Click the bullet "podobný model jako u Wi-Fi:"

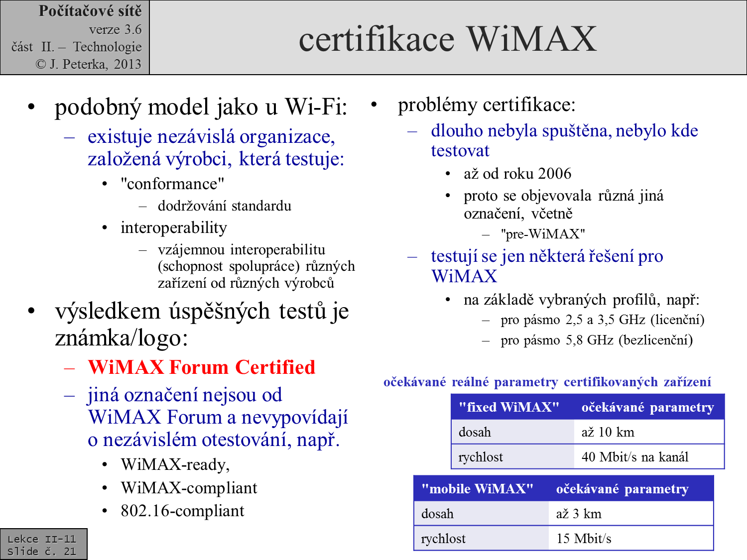tap(201, 107)
